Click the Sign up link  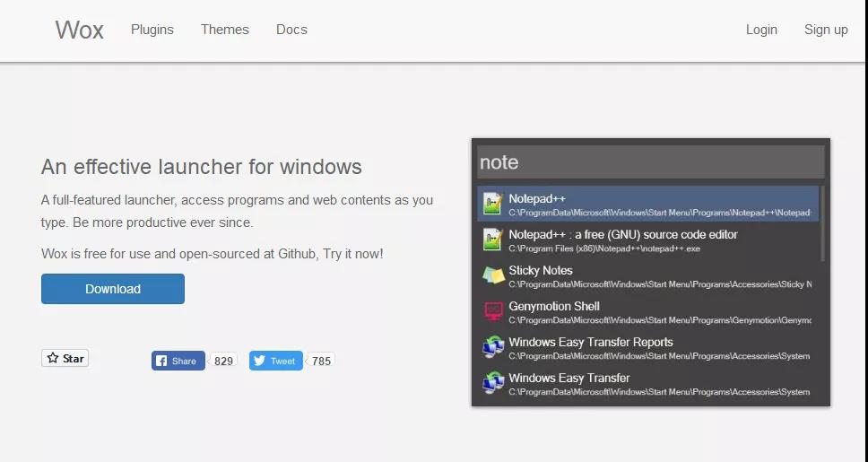[x=825, y=30]
